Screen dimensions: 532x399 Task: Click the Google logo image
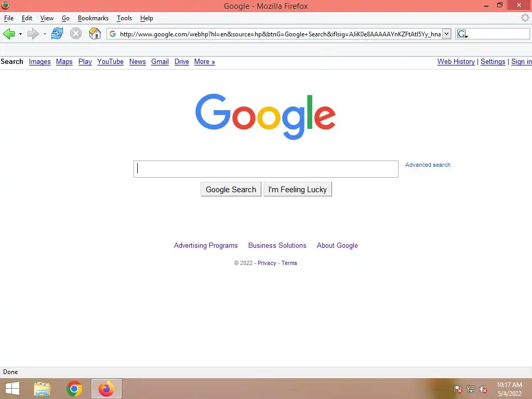(x=265, y=116)
